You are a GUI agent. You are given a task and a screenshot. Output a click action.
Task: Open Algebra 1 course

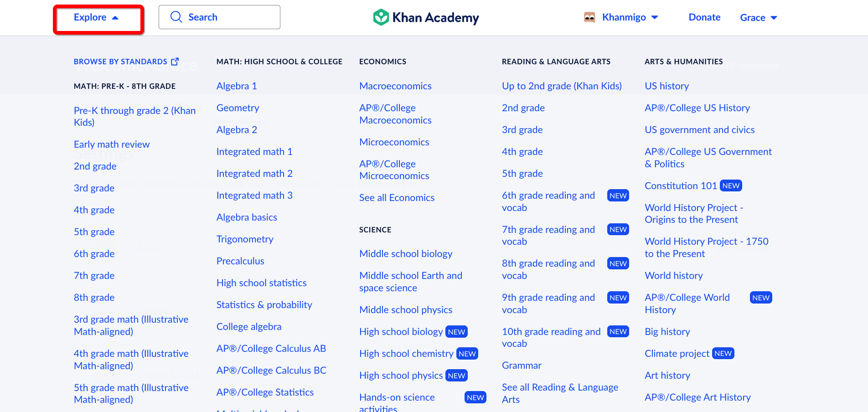tap(237, 86)
